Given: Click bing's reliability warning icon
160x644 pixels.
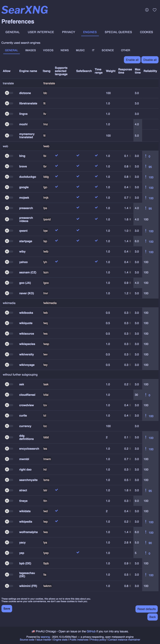Looking at the screenshot, I should [146, 156].
